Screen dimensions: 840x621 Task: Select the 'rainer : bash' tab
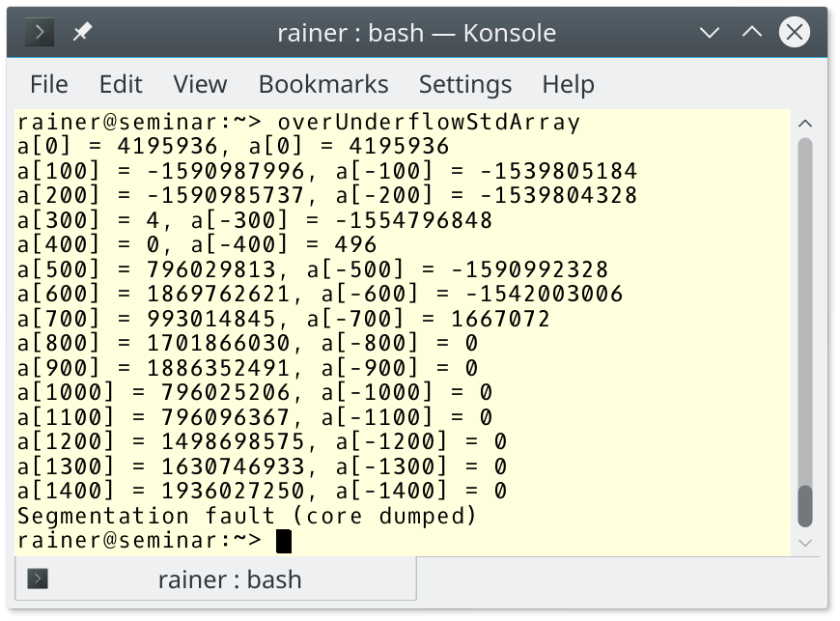(215, 579)
